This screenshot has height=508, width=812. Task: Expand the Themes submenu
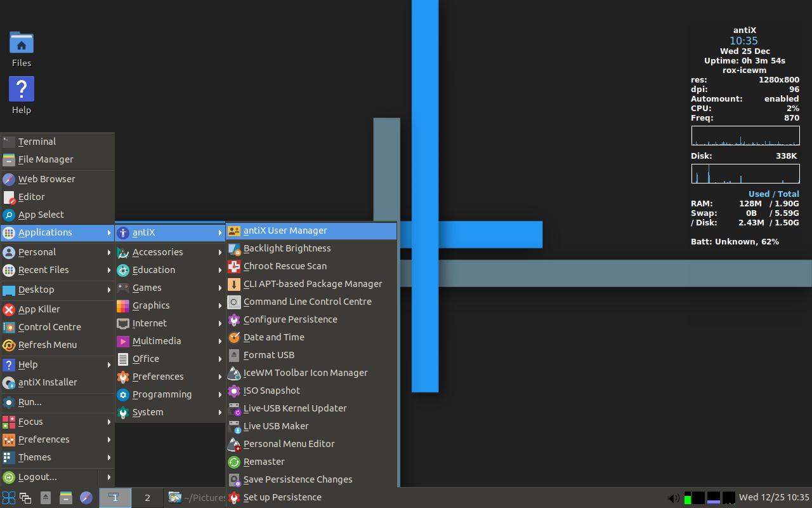(58, 457)
